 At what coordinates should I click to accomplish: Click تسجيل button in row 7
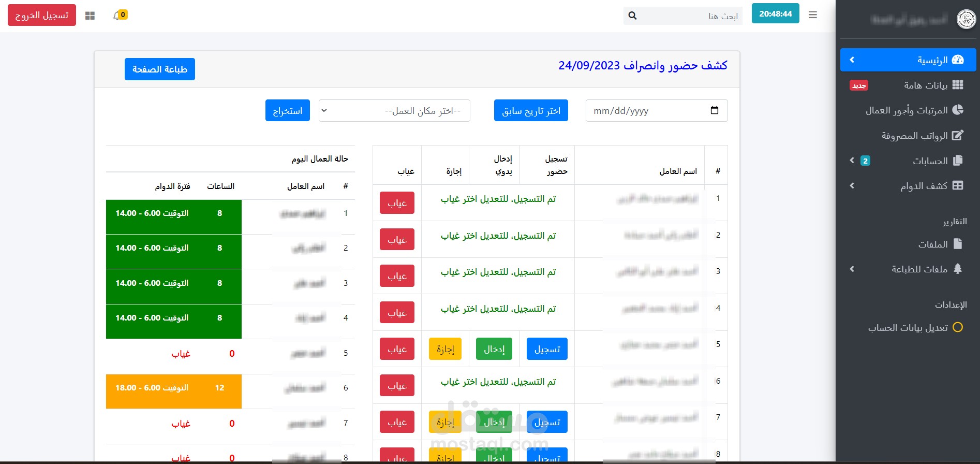click(x=547, y=422)
